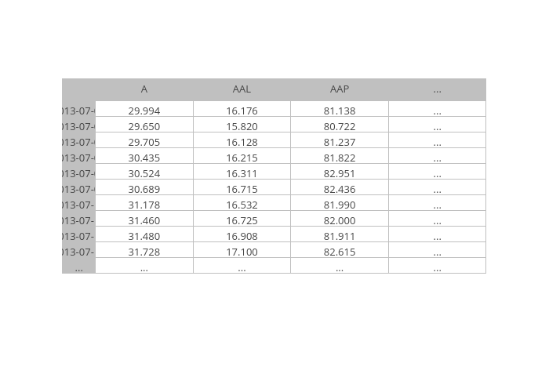Select the AAL value 15.820

[x=242, y=126]
